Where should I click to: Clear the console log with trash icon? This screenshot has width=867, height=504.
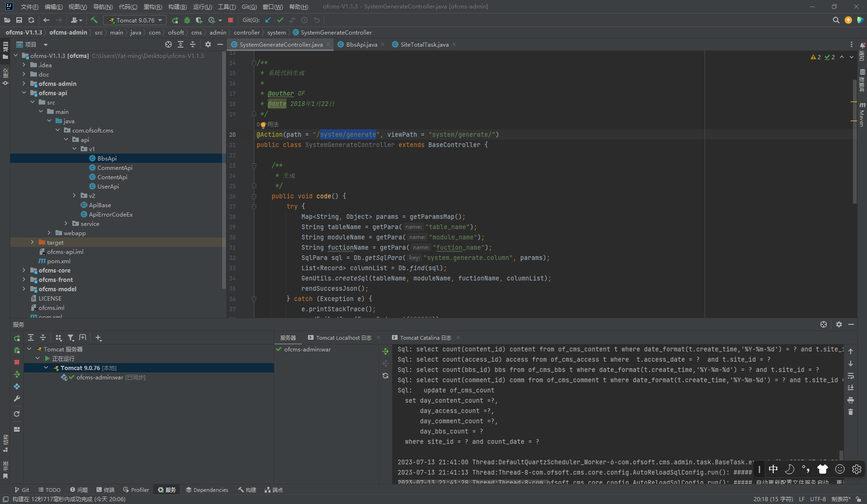click(x=851, y=412)
